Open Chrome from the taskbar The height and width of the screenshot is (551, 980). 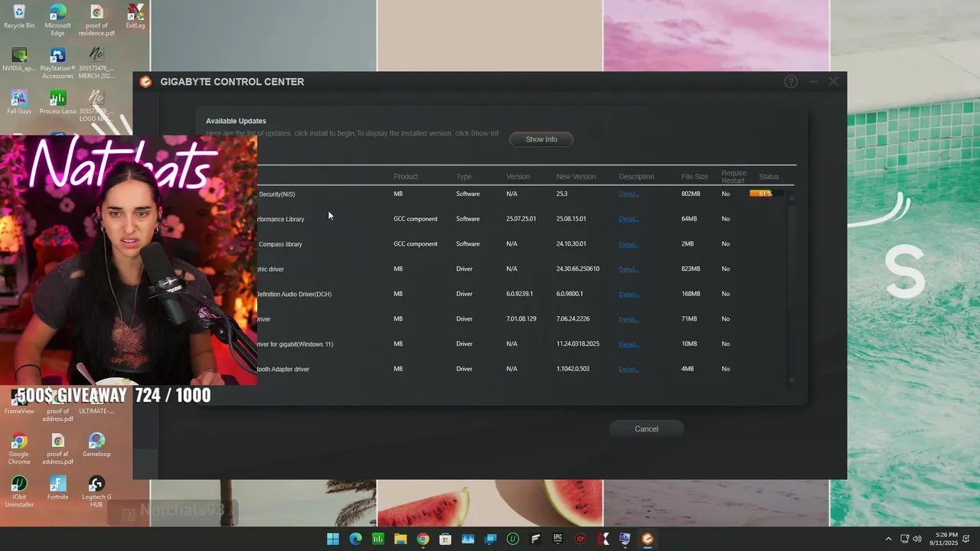point(423,539)
